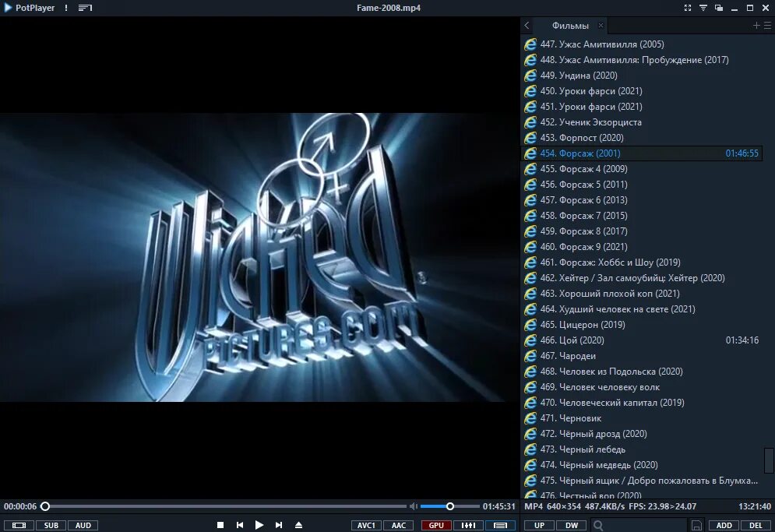Stop playback with the stop button
The image size is (775, 532).
point(220,525)
